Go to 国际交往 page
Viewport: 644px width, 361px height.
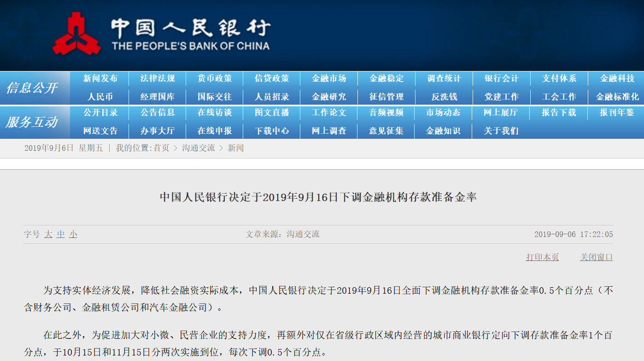click(x=215, y=97)
